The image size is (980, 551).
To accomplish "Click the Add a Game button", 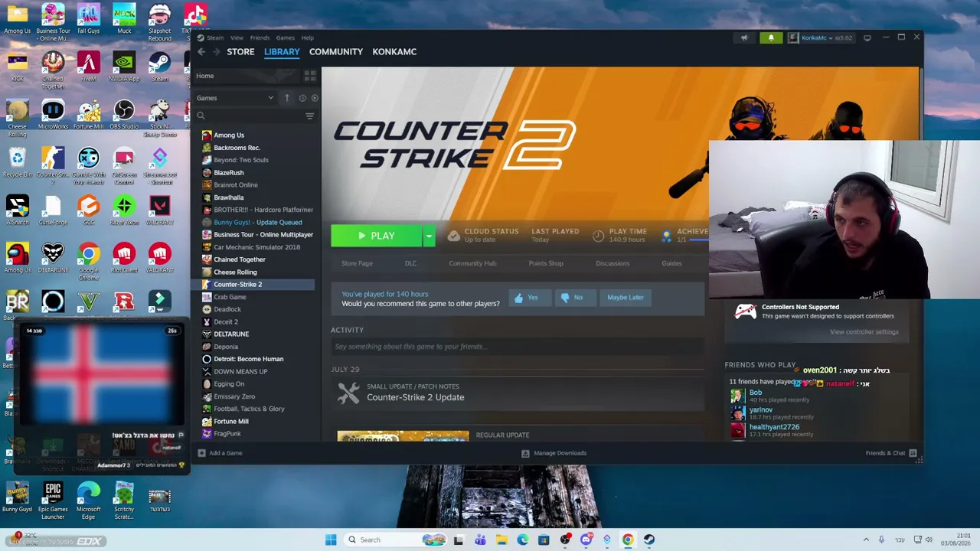I will (x=220, y=453).
